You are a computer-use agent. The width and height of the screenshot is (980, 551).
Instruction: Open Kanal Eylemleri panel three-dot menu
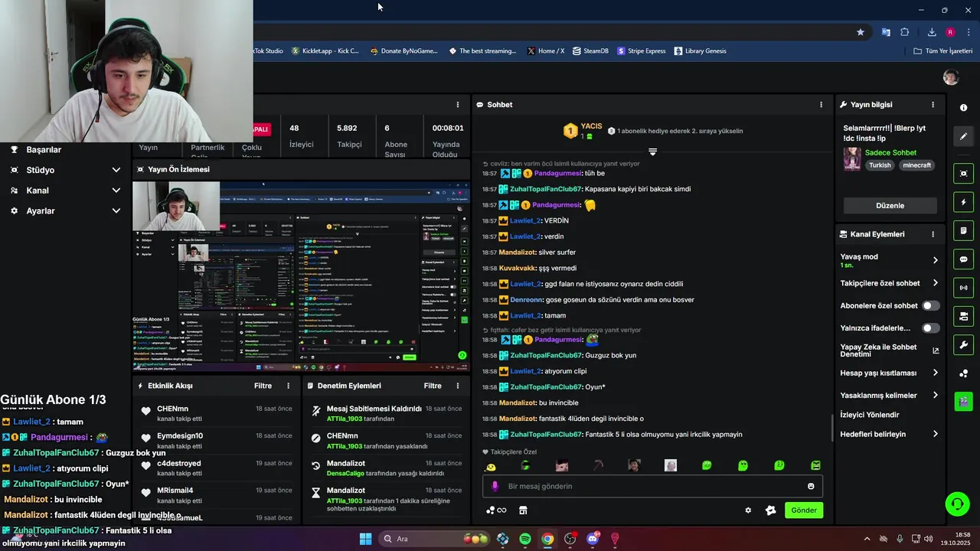[x=933, y=234]
